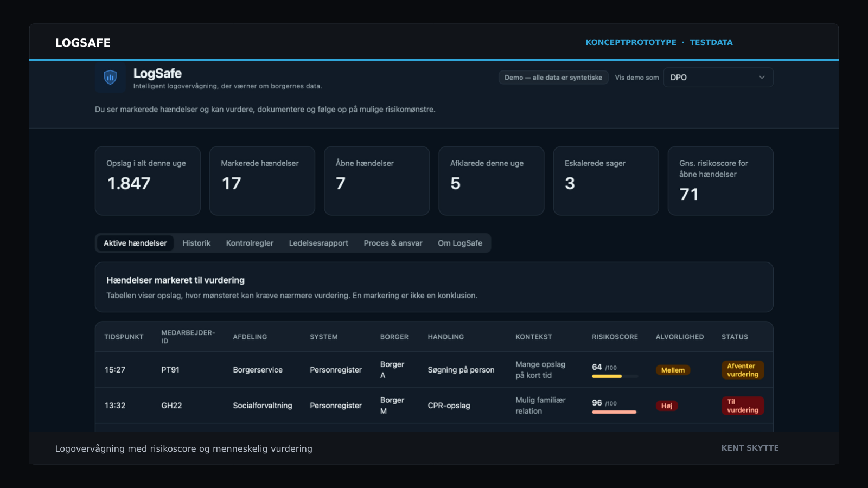Click the CPR-opslag action cell
The height and width of the screenshot is (488, 868).
(449, 406)
